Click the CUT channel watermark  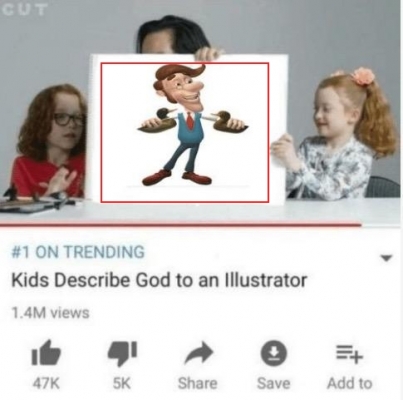(x=24, y=10)
